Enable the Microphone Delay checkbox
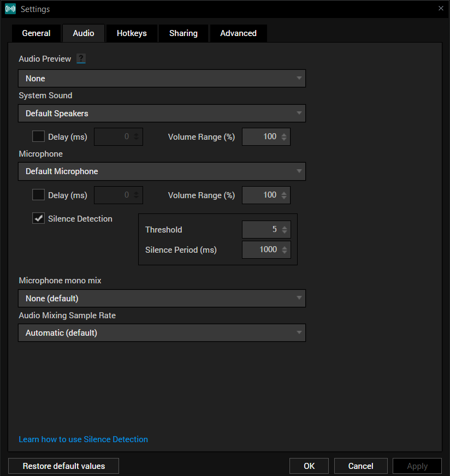The height and width of the screenshot is (476, 450). [38, 195]
